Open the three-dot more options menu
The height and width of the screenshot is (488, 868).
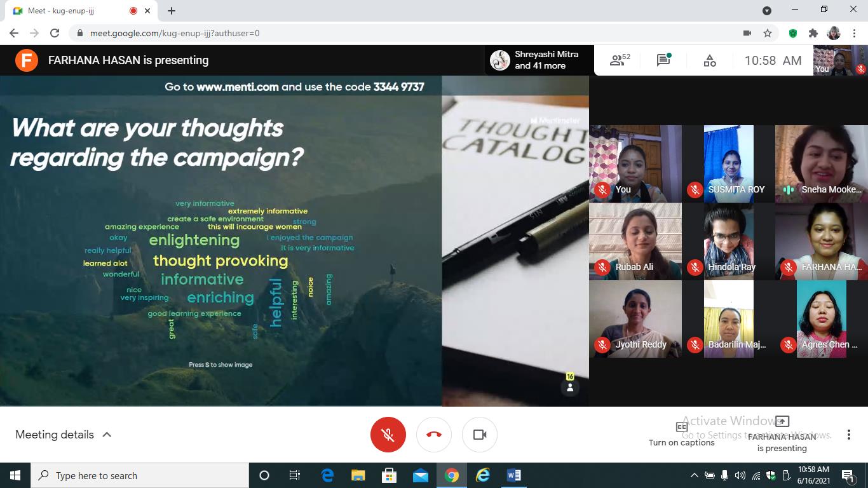[848, 435]
